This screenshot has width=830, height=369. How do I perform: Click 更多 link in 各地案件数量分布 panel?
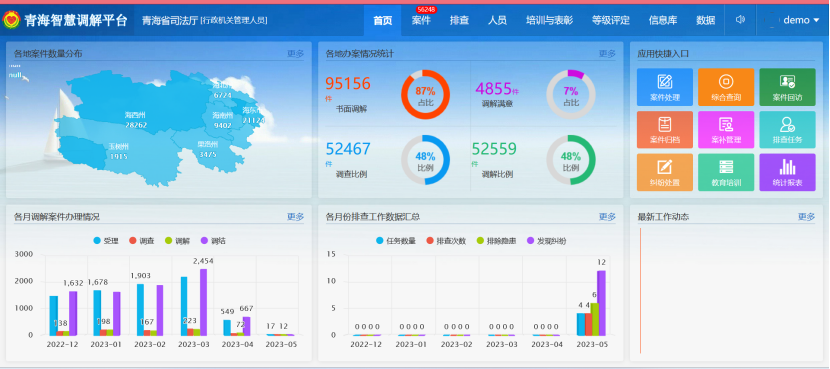tap(295, 53)
